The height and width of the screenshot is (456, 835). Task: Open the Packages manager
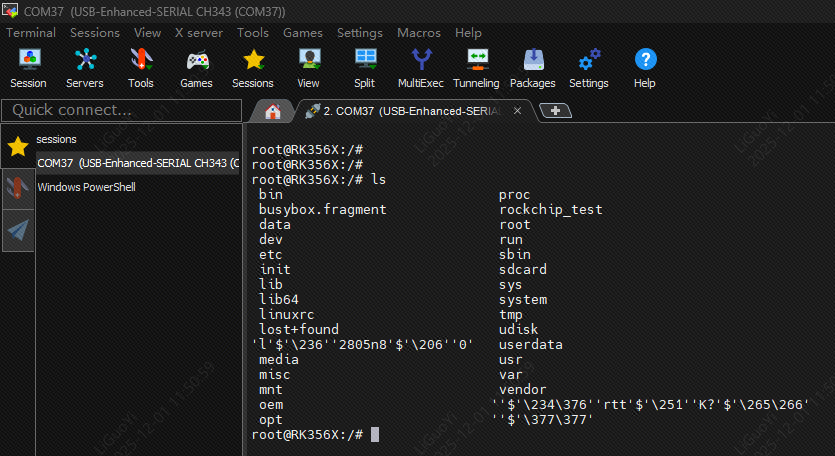coord(532,67)
